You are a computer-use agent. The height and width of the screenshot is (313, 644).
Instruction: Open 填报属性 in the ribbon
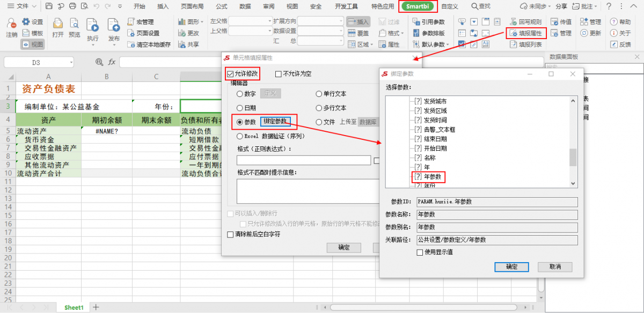(x=525, y=33)
